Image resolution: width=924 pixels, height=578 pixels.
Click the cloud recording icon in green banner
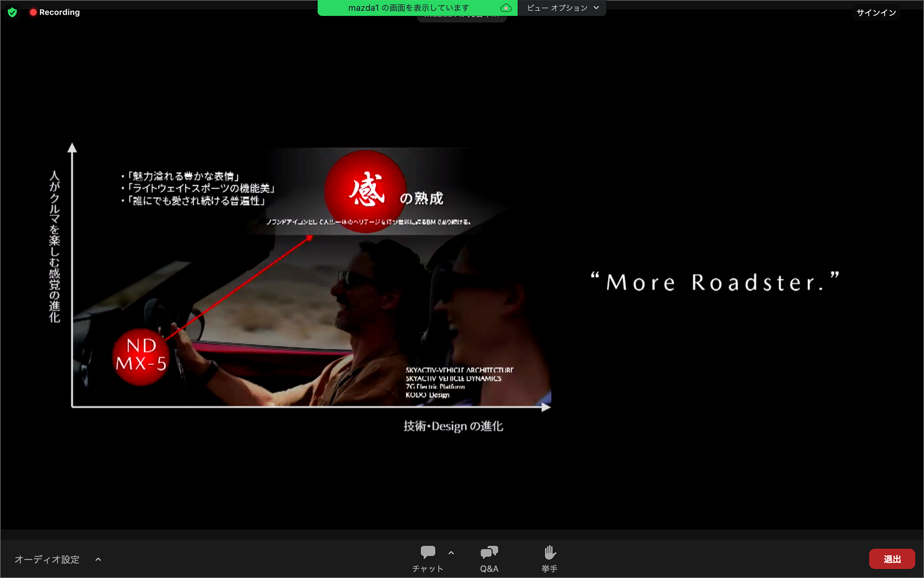click(x=505, y=8)
